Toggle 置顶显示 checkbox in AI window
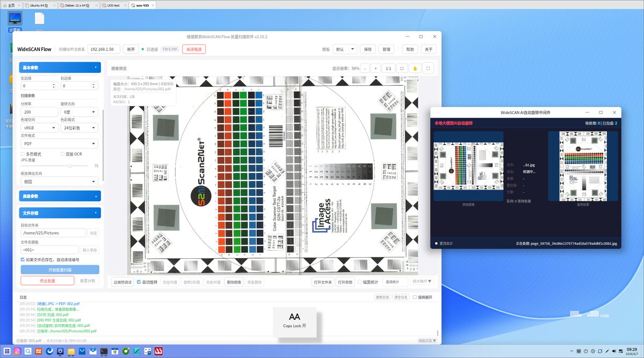 (x=437, y=243)
